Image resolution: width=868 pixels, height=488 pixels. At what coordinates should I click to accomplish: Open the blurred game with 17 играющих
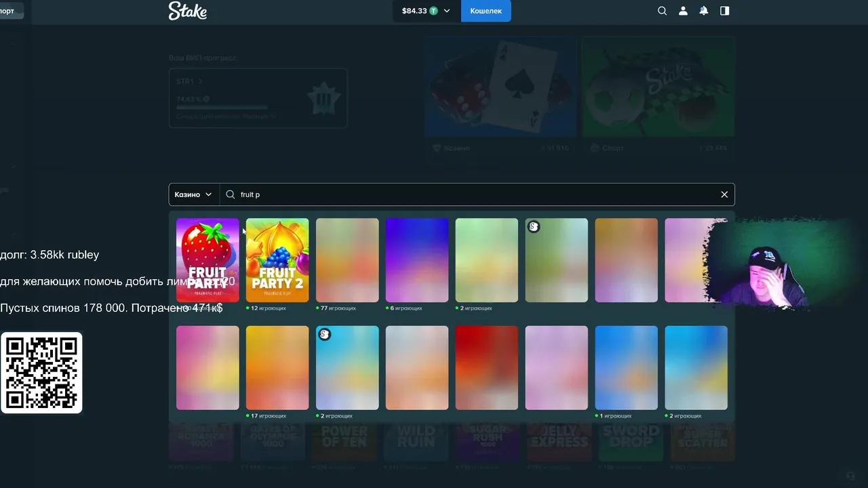point(277,368)
